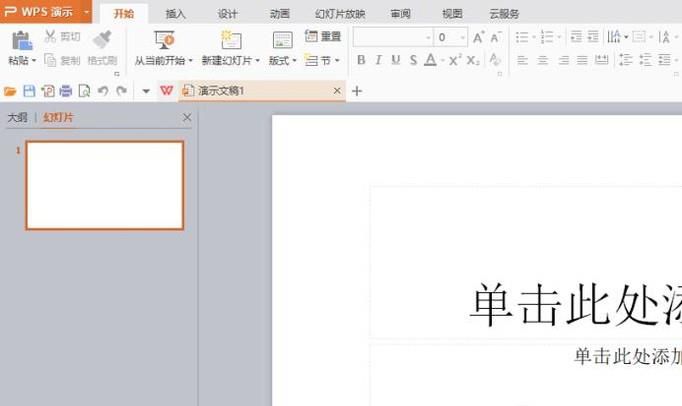Open the WPS 演示 application menu
The height and width of the screenshot is (406, 682).
(x=46, y=11)
